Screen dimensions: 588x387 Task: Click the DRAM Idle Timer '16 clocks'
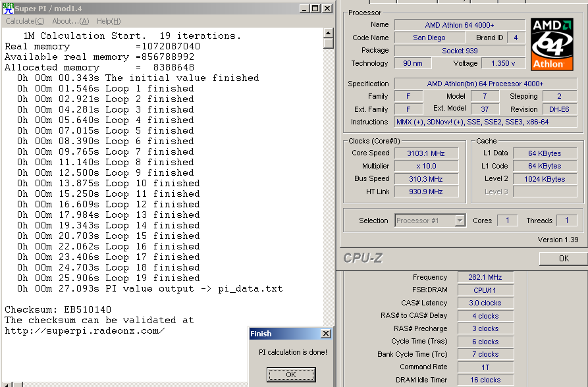pyautogui.click(x=485, y=380)
